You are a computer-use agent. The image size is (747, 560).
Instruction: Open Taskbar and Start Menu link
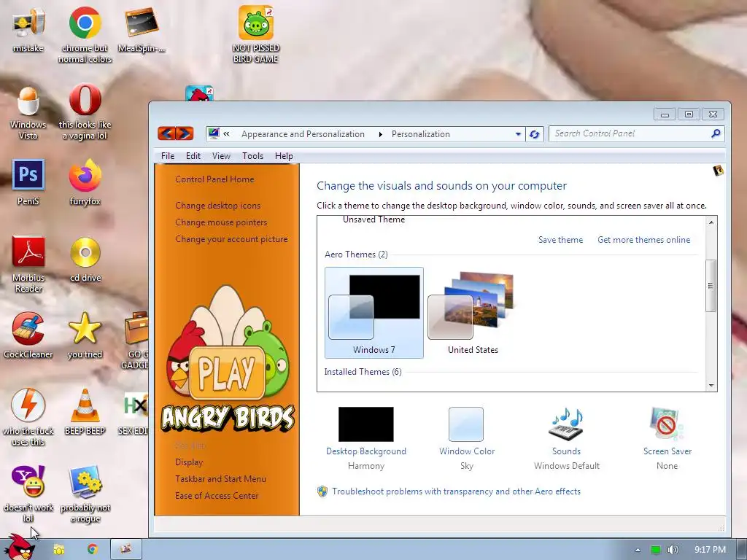[220, 479]
